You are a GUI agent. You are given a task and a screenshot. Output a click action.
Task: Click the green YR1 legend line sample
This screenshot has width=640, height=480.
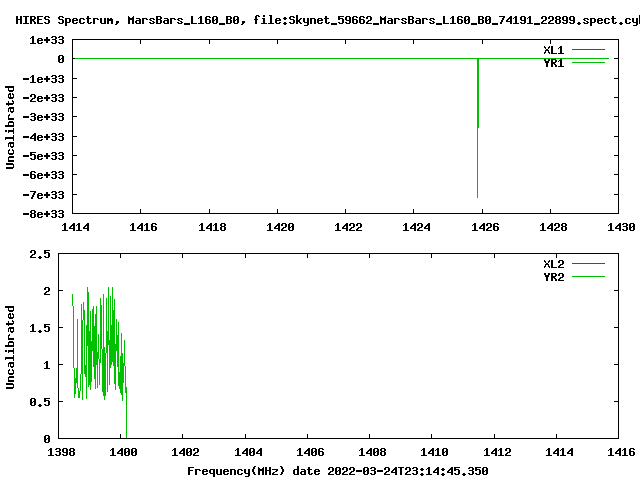(x=588, y=62)
